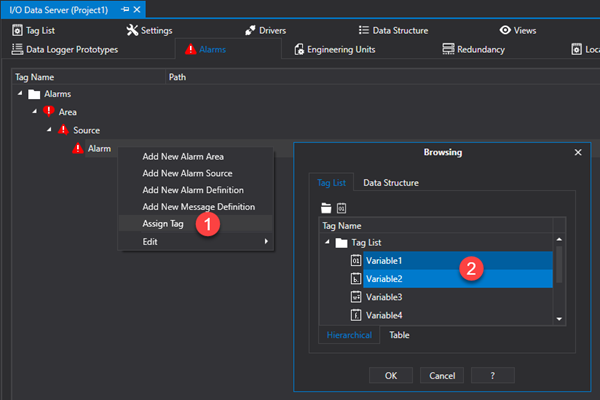Click the Views eye icon
600x400 pixels.
click(505, 31)
